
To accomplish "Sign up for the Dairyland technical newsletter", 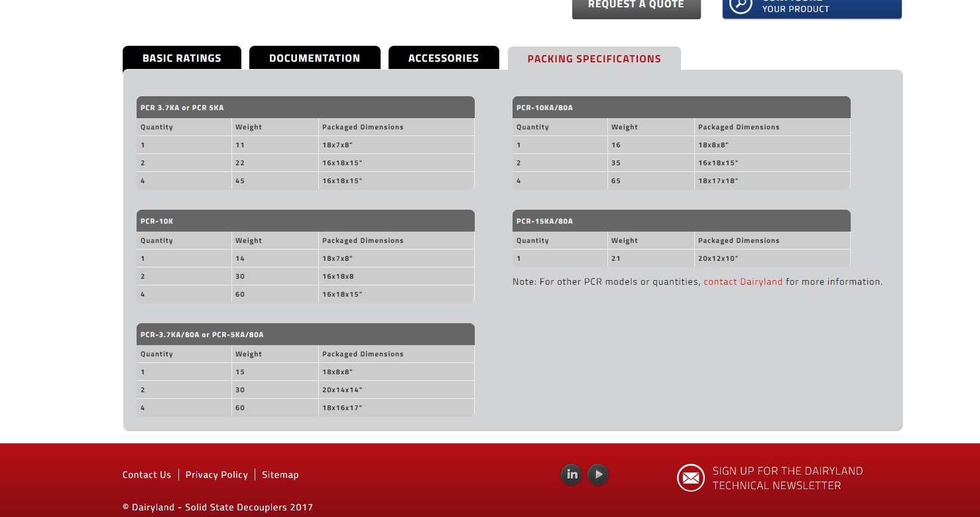I will pos(788,478).
